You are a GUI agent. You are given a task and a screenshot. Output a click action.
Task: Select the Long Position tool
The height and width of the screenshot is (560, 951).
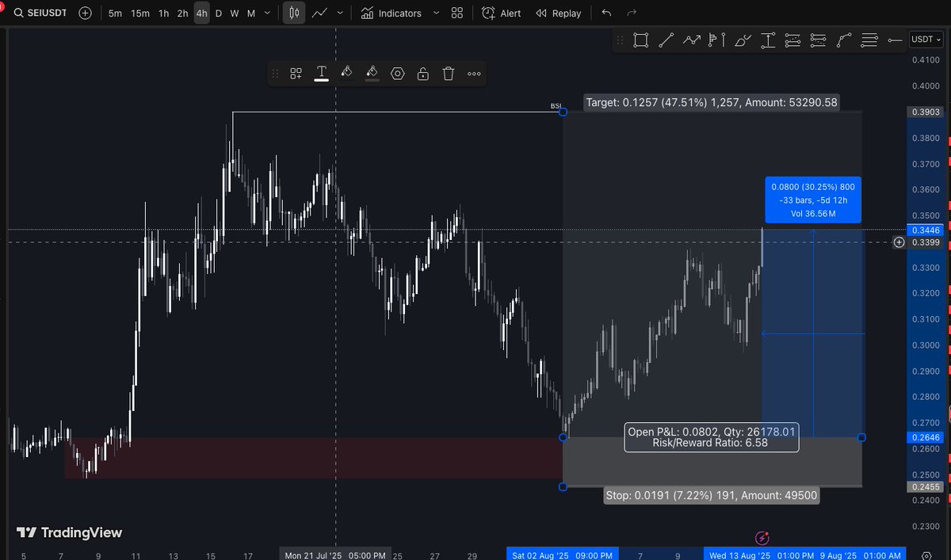(793, 40)
